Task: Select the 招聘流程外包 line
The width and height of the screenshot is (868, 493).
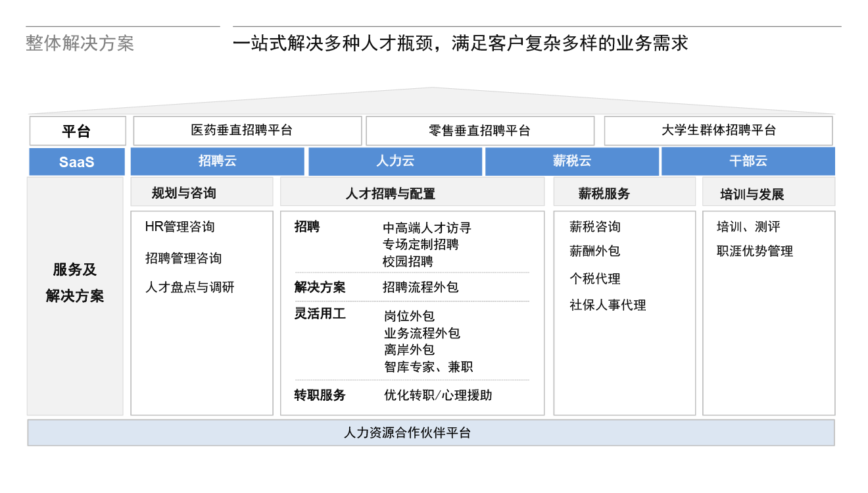Action: (x=421, y=288)
